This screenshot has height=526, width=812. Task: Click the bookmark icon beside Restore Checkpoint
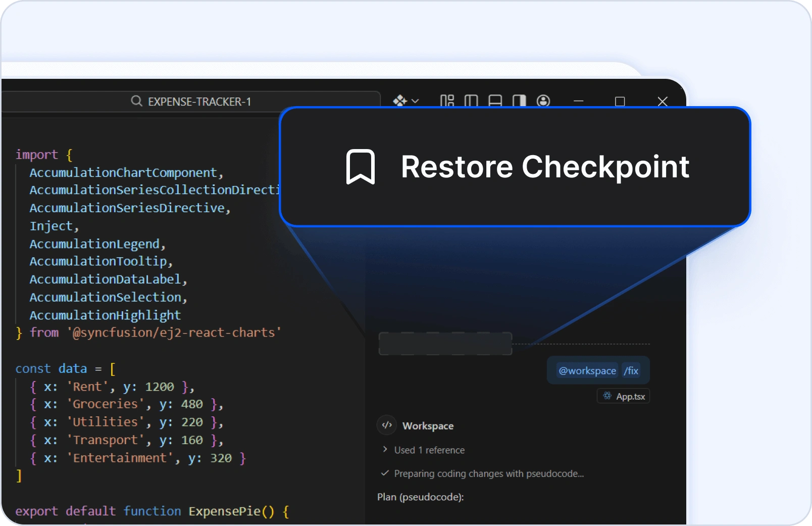pyautogui.click(x=360, y=167)
